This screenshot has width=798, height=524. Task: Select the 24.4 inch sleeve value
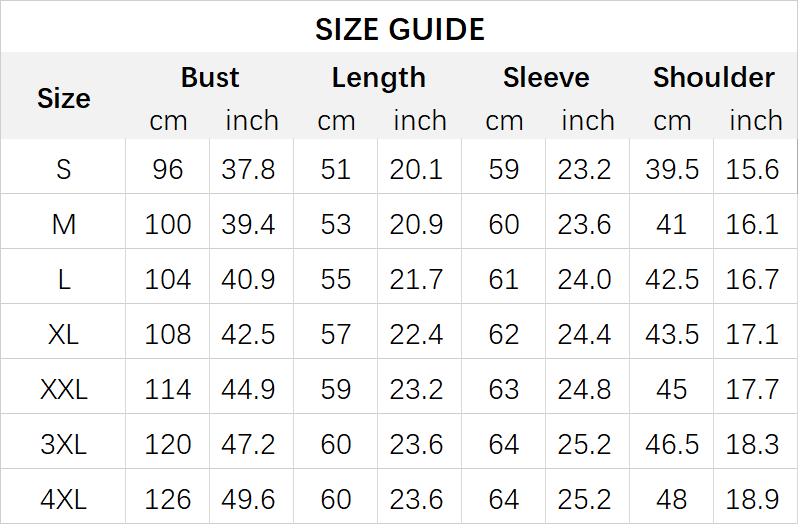(x=585, y=334)
